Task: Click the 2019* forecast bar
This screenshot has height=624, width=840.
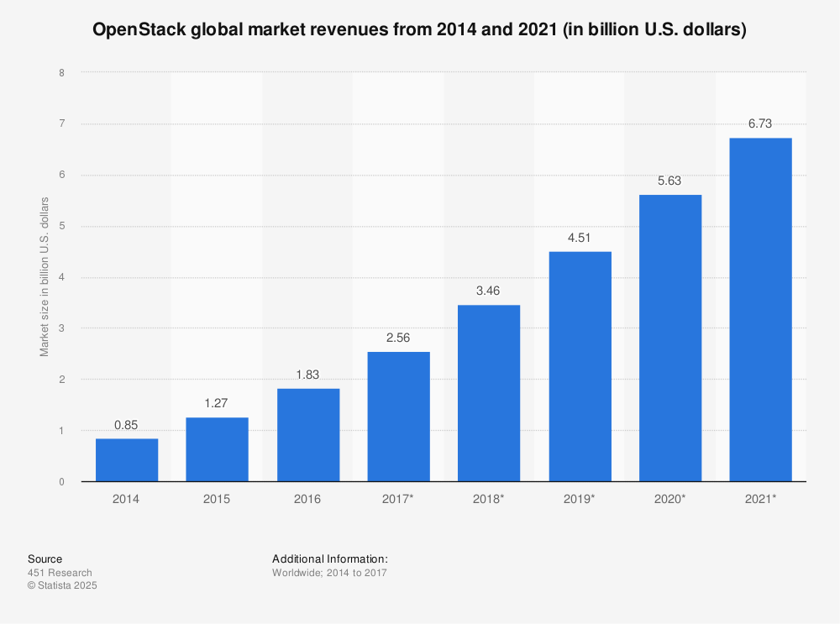Action: pyautogui.click(x=580, y=365)
